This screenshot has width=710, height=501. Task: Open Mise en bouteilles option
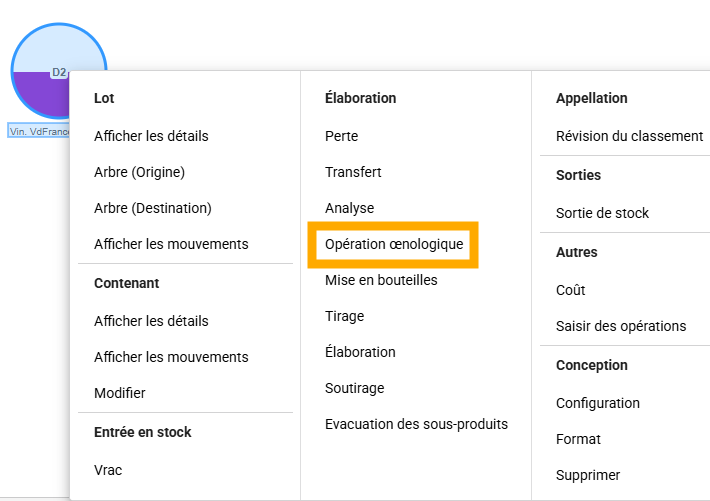coord(381,280)
